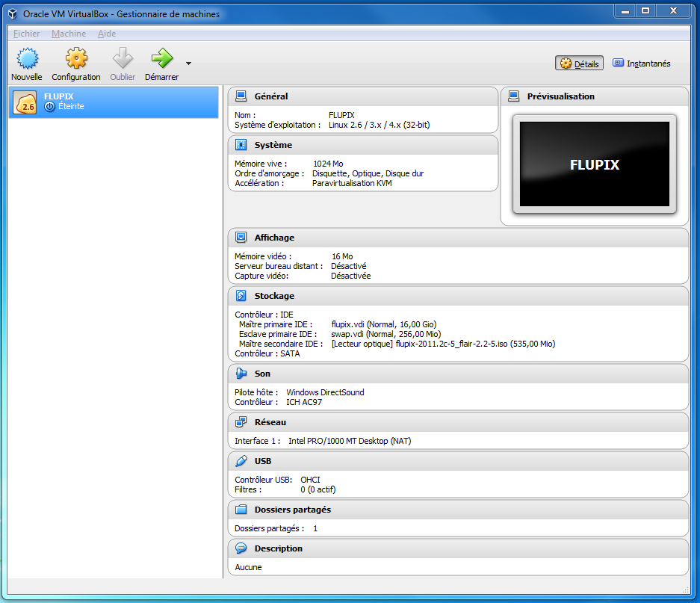Switch to the Instantanés view
Image resolution: width=700 pixels, height=603 pixels.
(642, 64)
